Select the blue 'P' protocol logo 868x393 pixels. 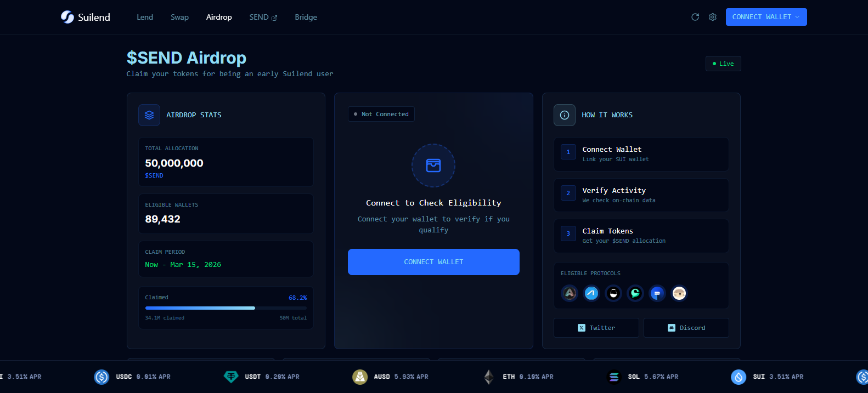coord(657,293)
